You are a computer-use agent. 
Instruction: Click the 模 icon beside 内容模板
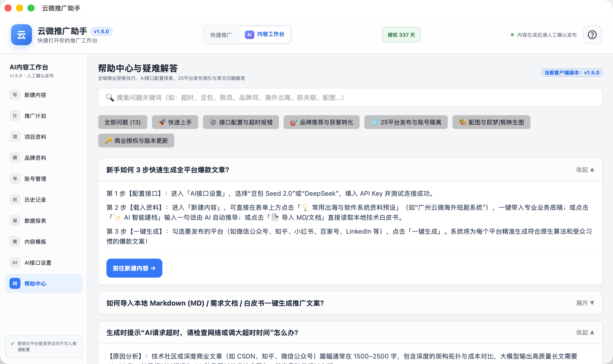[x=15, y=242]
